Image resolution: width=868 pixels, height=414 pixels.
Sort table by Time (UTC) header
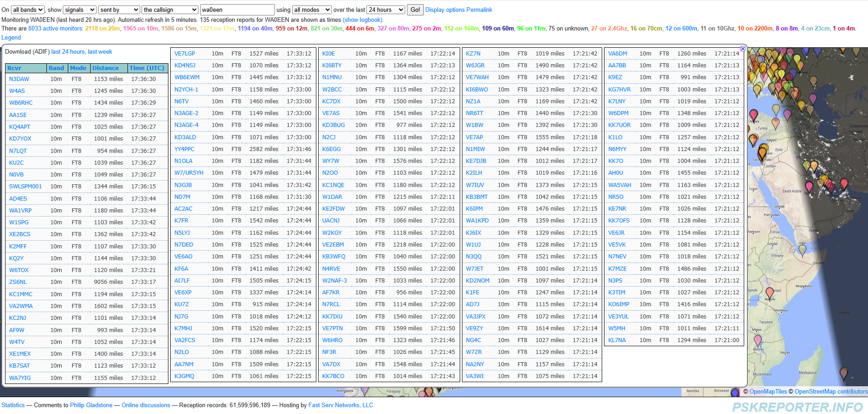click(147, 68)
